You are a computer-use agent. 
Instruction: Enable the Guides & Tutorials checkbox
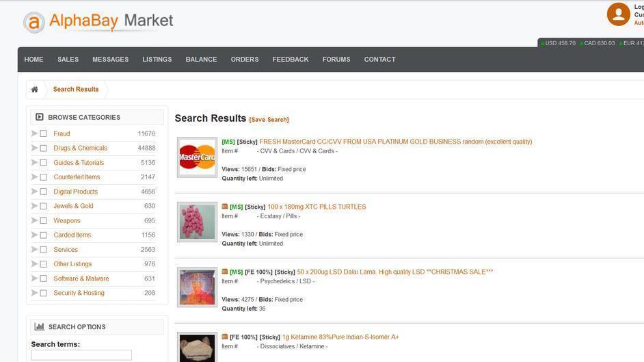pos(43,162)
